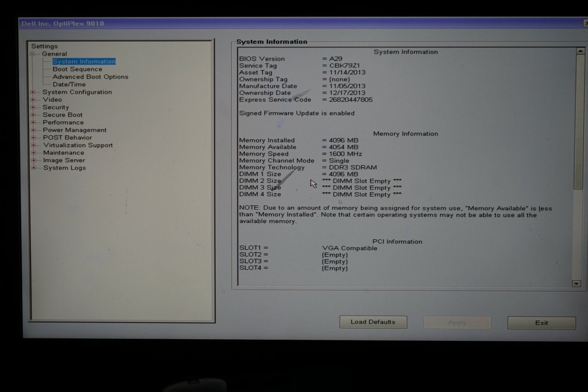Select the Security category label
Viewport: 588px width, 392px height.
56,107
